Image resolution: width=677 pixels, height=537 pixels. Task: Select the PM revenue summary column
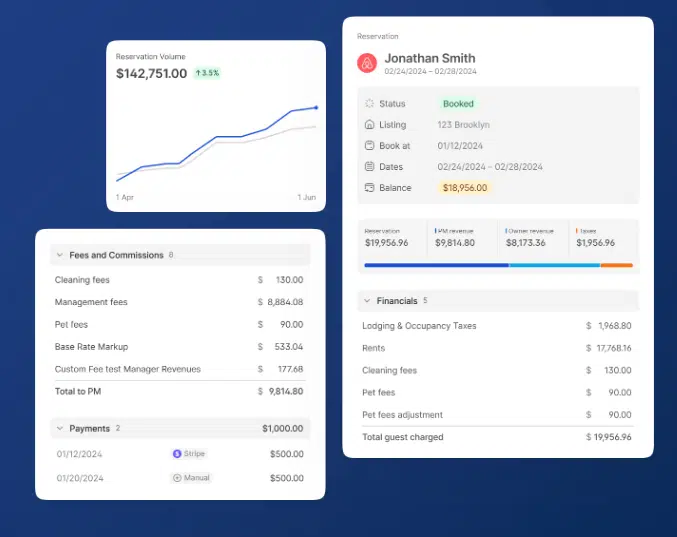click(x=462, y=237)
